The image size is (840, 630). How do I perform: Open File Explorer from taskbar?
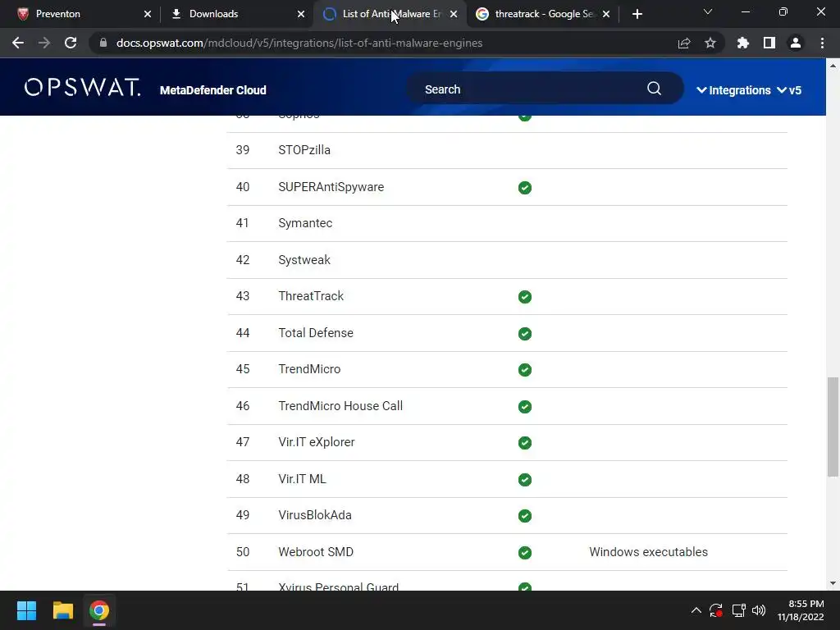point(62,610)
